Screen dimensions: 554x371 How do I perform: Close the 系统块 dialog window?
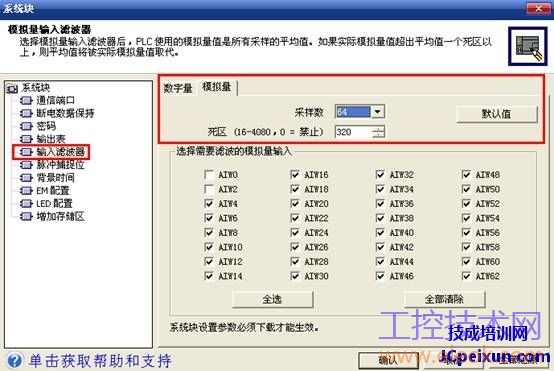pyautogui.click(x=538, y=8)
